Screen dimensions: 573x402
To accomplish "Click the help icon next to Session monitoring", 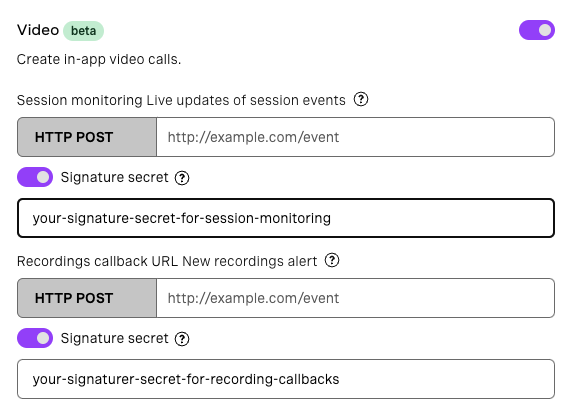I will [361, 99].
